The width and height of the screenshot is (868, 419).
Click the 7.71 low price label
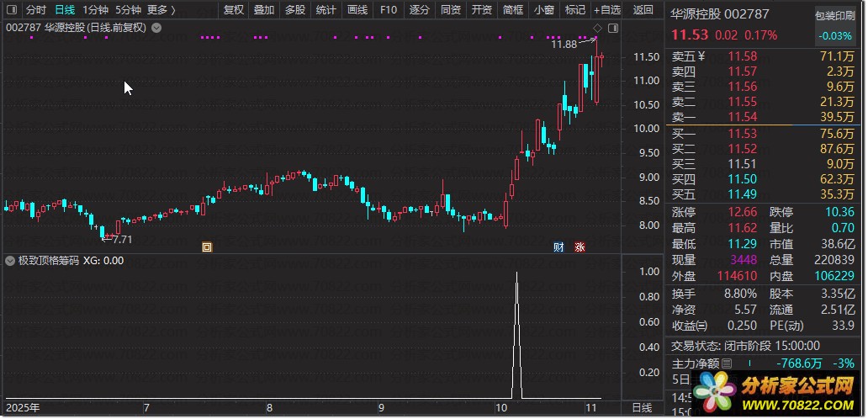coord(122,240)
